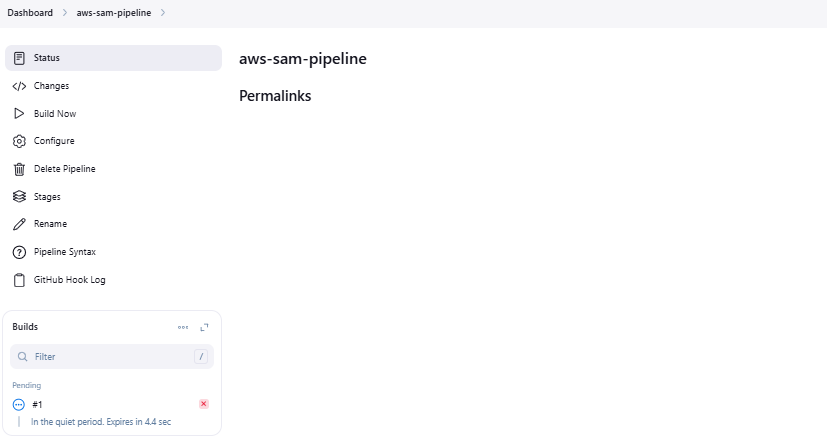The height and width of the screenshot is (441, 827).
Task: Expand the Builds panel to full view
Action: pyautogui.click(x=205, y=328)
